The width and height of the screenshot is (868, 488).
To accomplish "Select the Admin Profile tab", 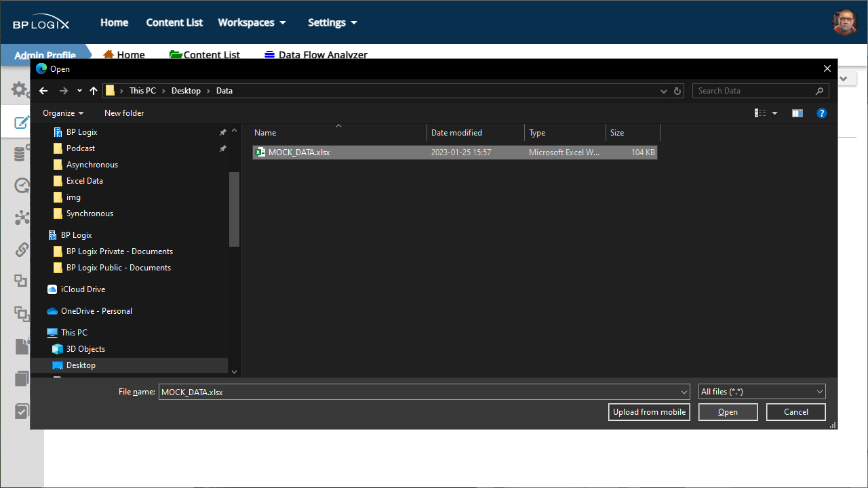I will pyautogui.click(x=45, y=55).
